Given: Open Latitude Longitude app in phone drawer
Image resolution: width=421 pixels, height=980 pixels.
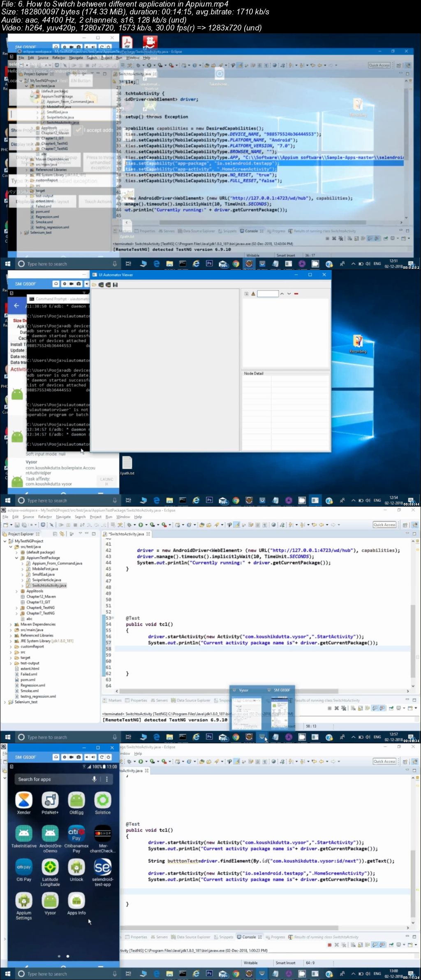Looking at the screenshot, I should click(x=50, y=872).
